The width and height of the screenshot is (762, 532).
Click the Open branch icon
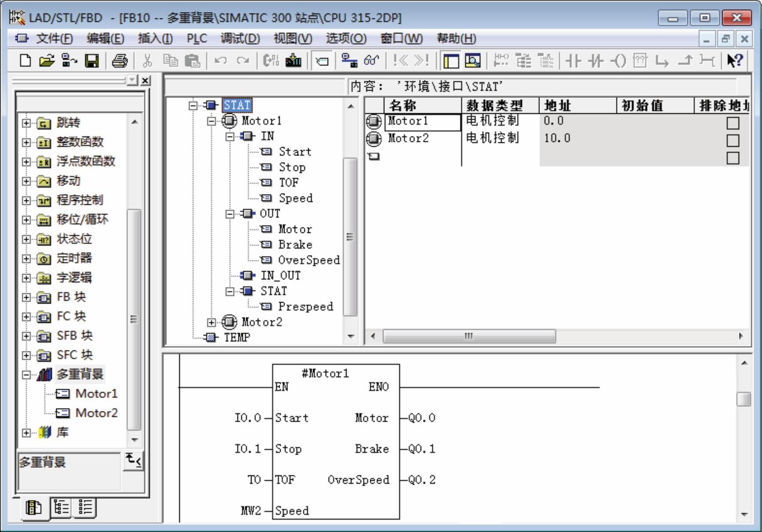point(662,61)
